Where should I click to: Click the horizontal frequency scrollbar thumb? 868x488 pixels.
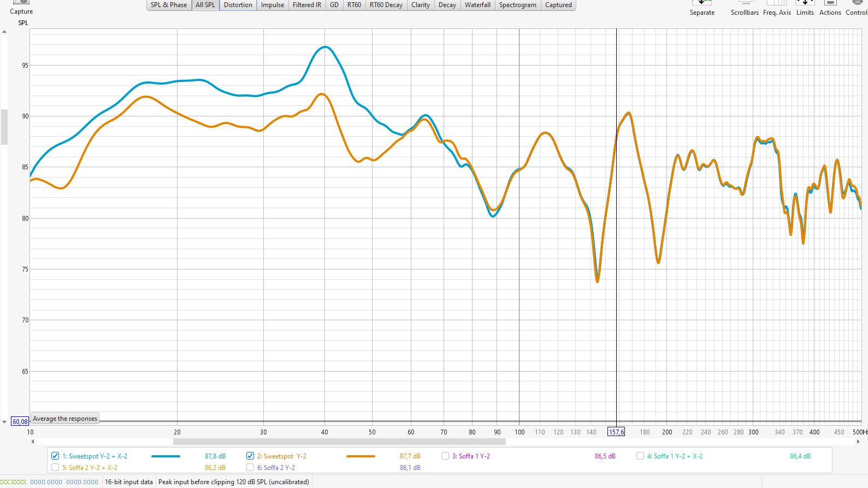point(339,442)
